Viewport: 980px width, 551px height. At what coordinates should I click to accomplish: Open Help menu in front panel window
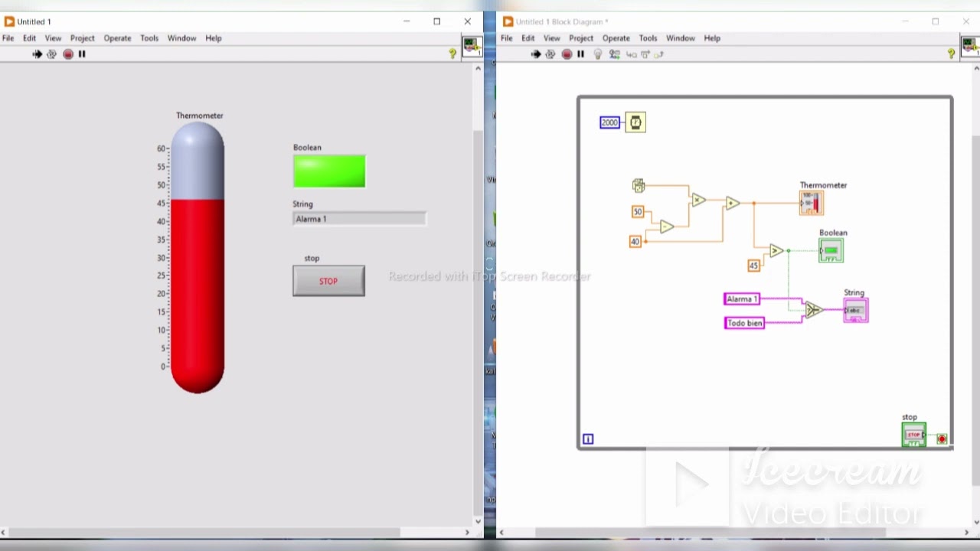coord(214,38)
